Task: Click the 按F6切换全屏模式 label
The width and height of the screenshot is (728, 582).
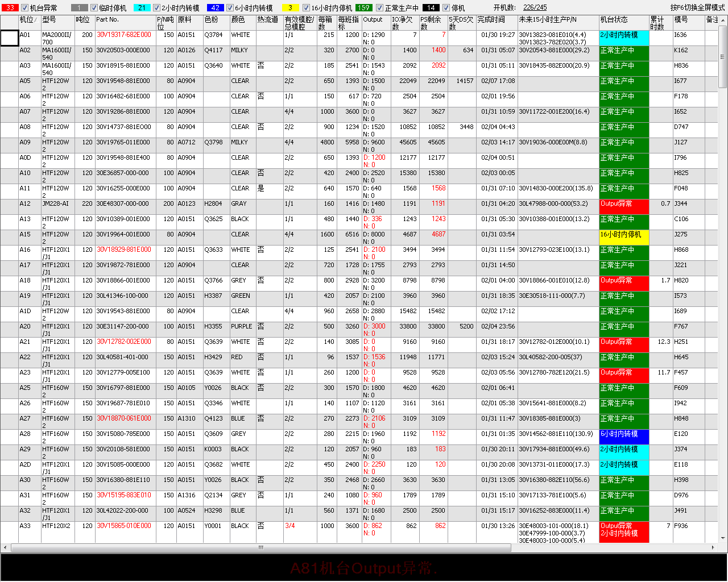Action: pyautogui.click(x=697, y=8)
